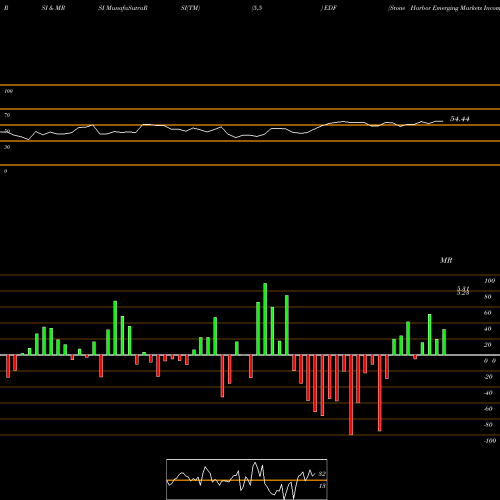Viewport: 500px width, 500px height.
Task: Click the 'SI(TM)' header label
Action: [x=190, y=8]
